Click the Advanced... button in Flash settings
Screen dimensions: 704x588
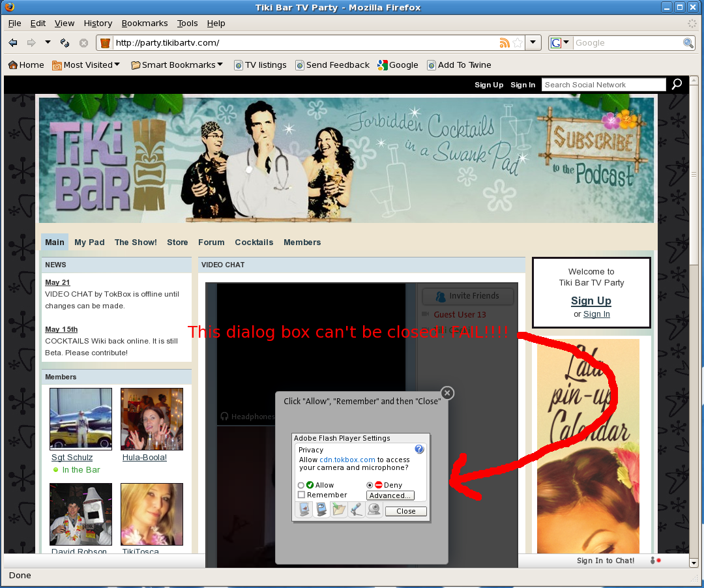[x=390, y=495]
